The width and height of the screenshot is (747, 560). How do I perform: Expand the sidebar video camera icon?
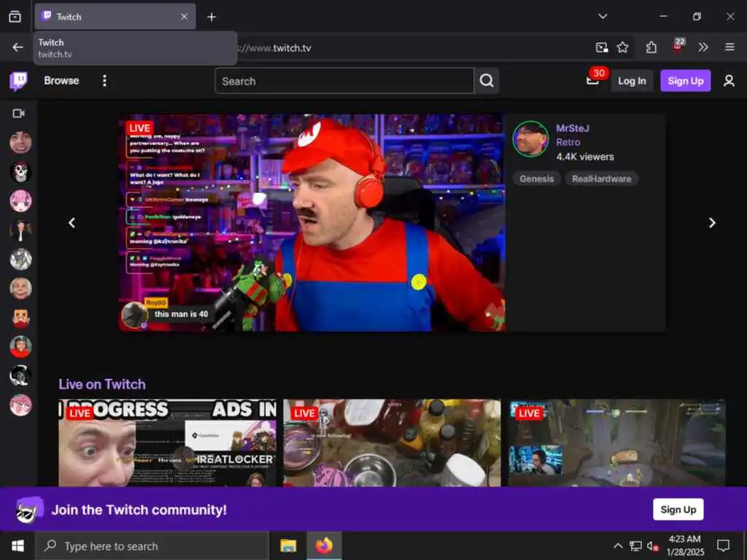[18, 113]
